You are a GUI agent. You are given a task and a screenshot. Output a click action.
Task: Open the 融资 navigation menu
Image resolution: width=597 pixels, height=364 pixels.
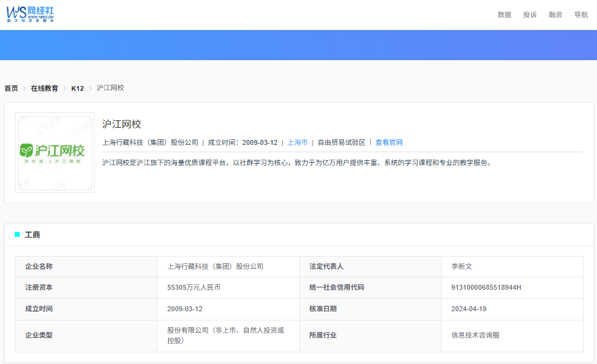tap(555, 15)
